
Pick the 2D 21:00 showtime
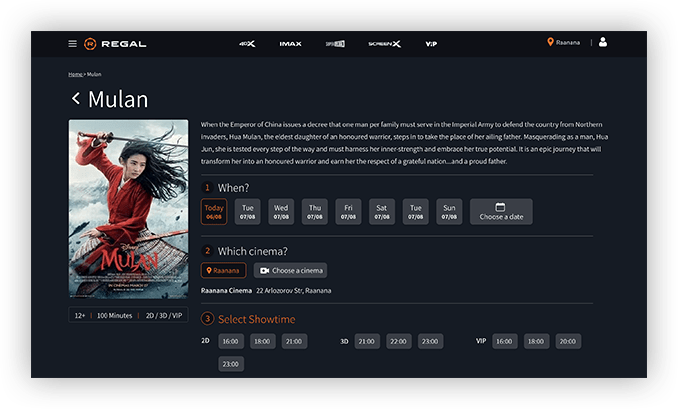(294, 341)
